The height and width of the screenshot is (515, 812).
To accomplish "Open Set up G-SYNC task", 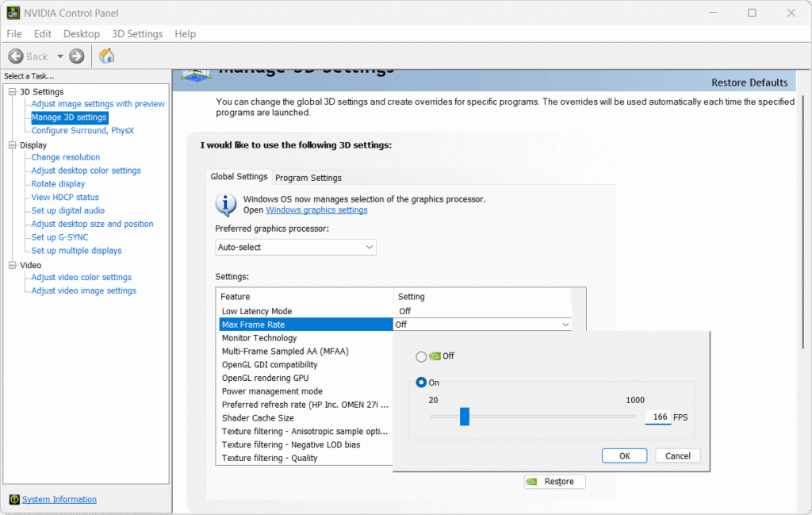I will coord(59,237).
